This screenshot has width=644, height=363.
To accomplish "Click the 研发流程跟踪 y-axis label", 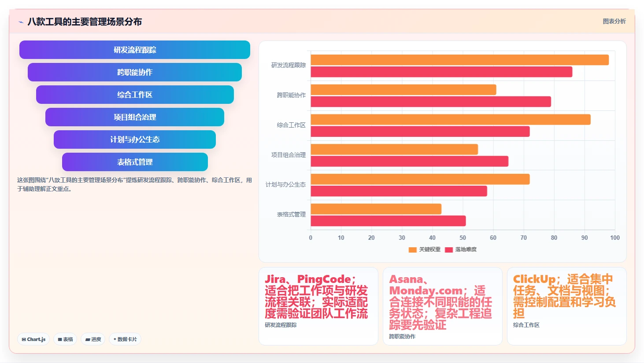I will coord(289,65).
